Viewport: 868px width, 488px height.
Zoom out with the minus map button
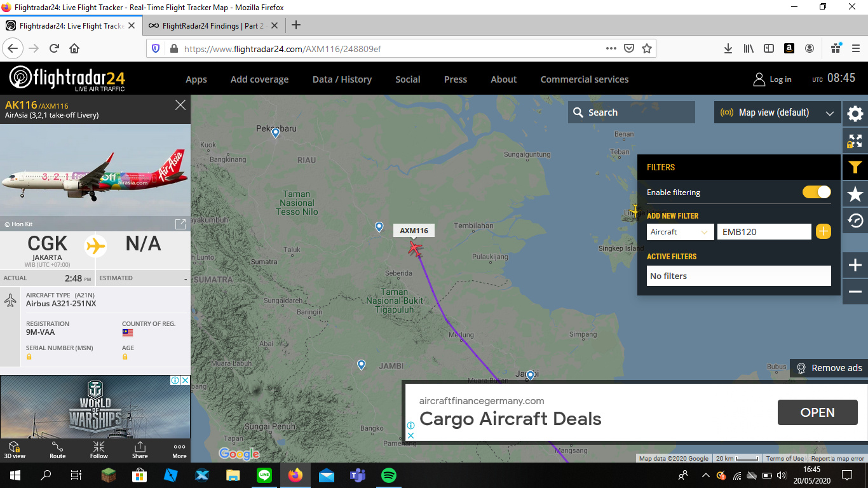(x=855, y=292)
